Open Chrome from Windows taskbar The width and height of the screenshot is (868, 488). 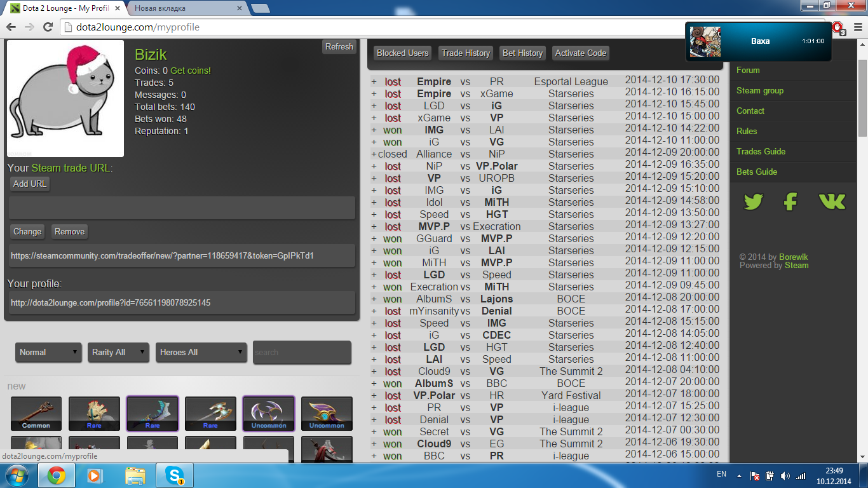[x=56, y=475]
